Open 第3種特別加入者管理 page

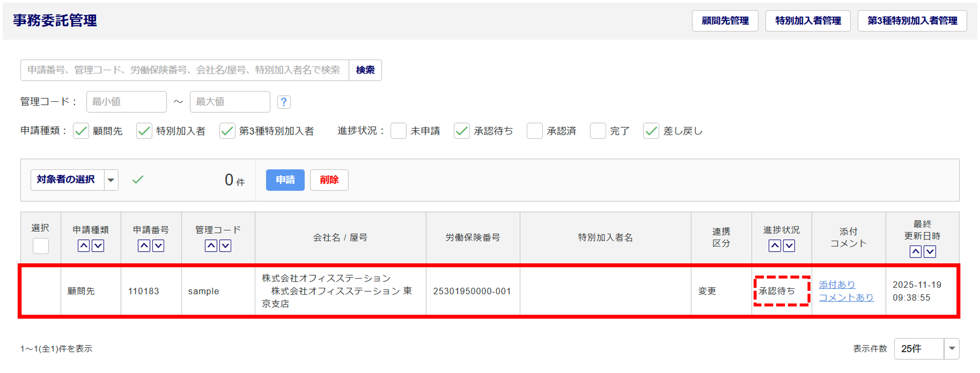912,21
